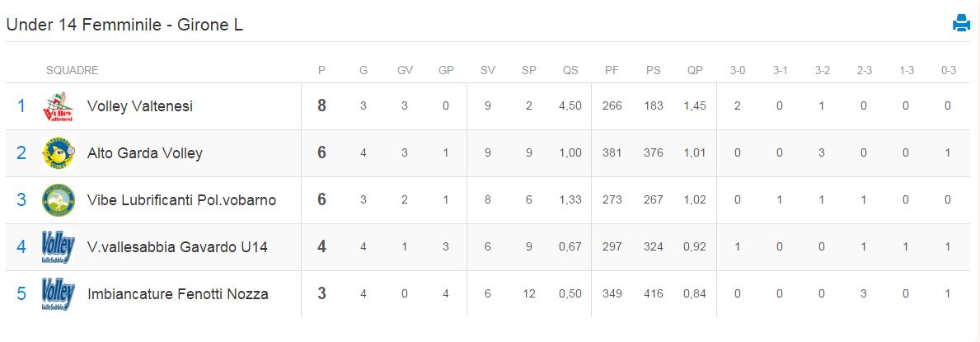This screenshot has height=342, width=980.
Task: Click the blue print icon
Action: point(961,24)
